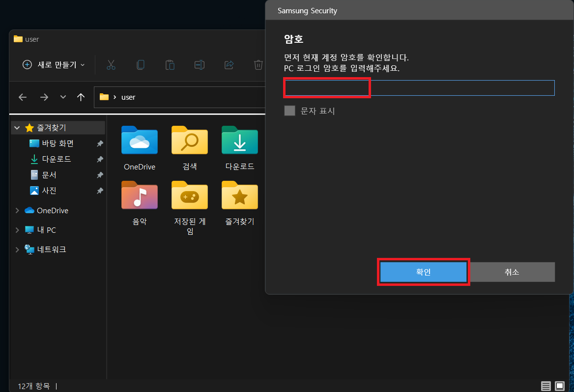This screenshot has width=574, height=392.
Task: Go forward with the right arrow in Explorer
Action: (44, 97)
